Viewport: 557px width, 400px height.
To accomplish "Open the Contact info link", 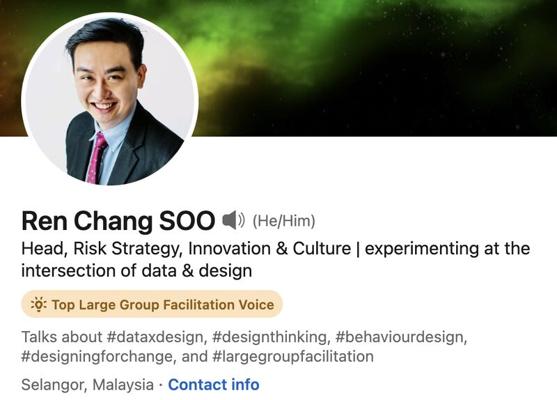I will coord(213,384).
